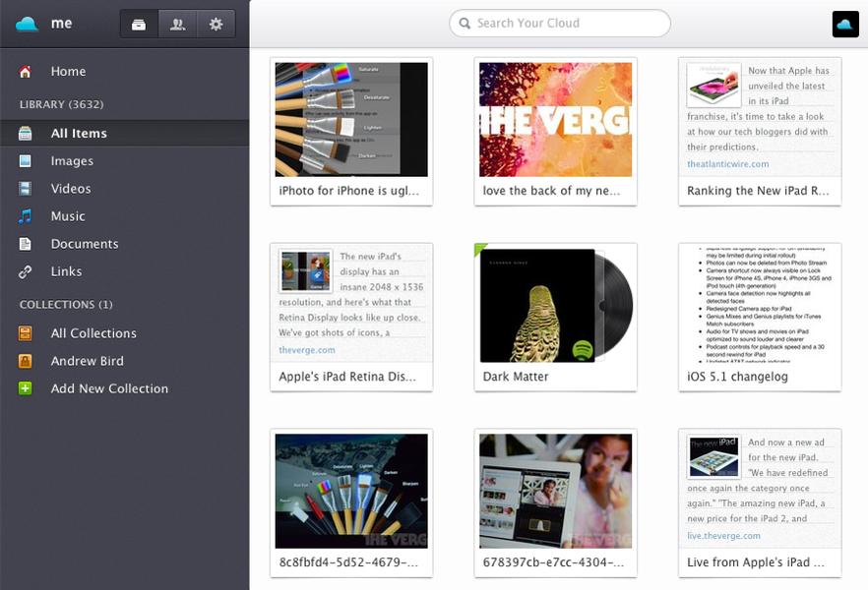Follow theverge.com link
This screenshot has width=868, height=590.
coord(307,350)
